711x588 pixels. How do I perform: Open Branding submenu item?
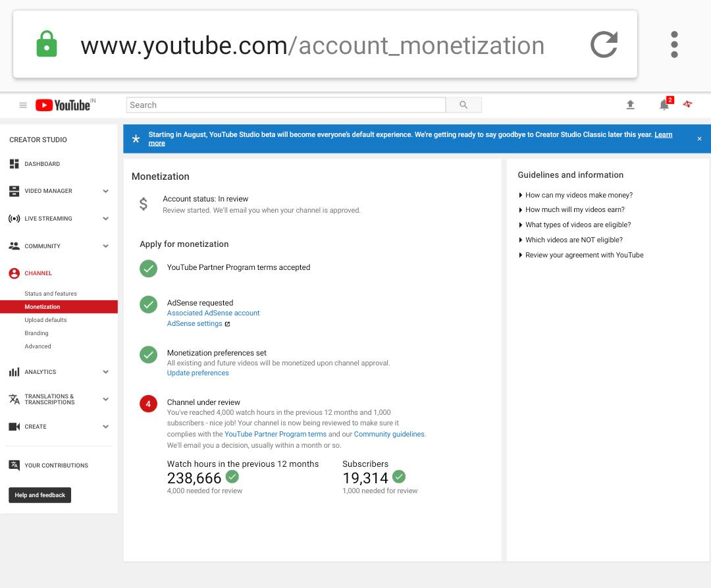pyautogui.click(x=36, y=333)
